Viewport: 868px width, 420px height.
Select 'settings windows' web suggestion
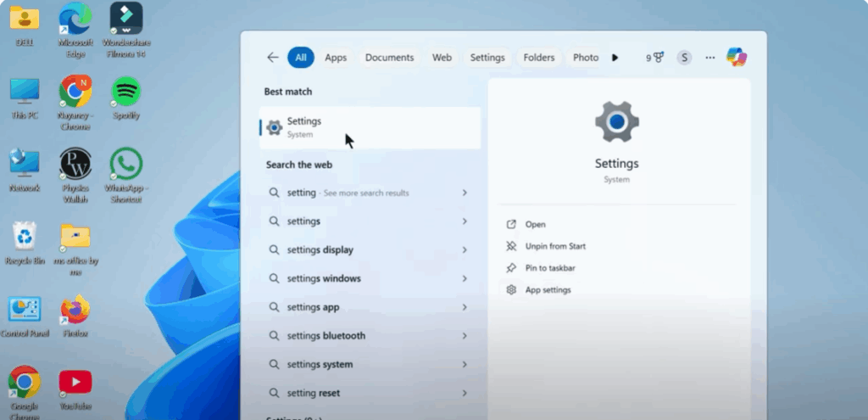click(x=370, y=278)
